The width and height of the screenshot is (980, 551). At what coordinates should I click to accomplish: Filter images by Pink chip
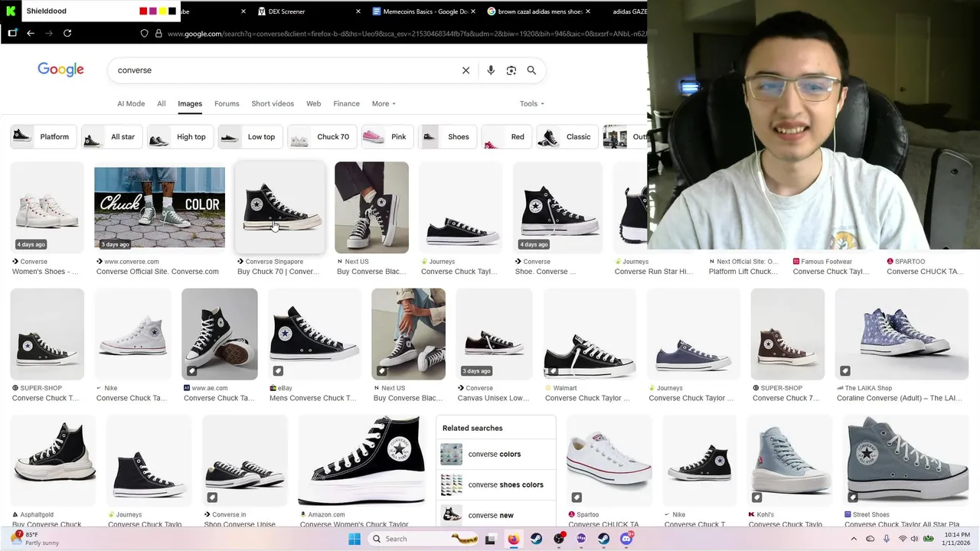click(387, 137)
